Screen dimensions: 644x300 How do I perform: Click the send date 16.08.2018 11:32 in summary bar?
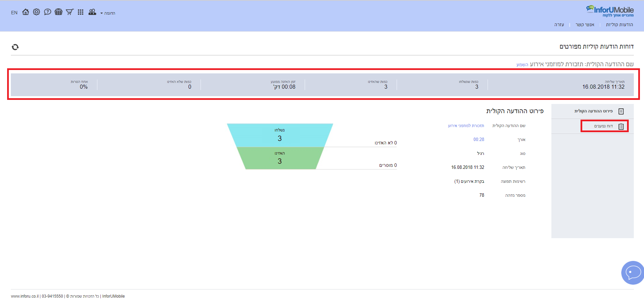pyautogui.click(x=603, y=87)
